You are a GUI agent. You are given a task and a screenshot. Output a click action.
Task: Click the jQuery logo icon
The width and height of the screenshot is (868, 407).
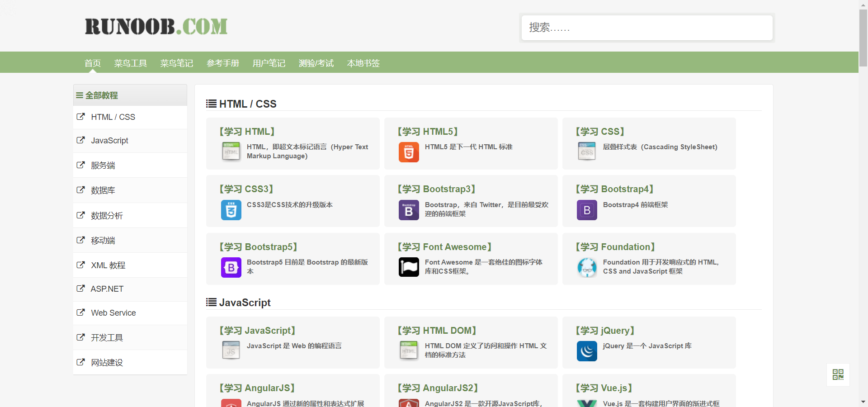click(587, 351)
